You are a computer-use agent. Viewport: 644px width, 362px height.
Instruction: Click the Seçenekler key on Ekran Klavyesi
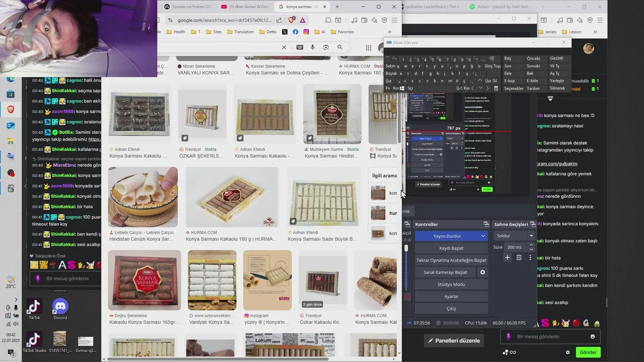(x=514, y=88)
